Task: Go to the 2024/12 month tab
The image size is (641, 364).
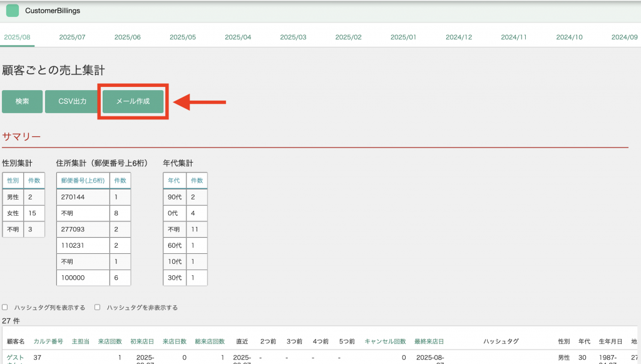Action: coord(458,38)
